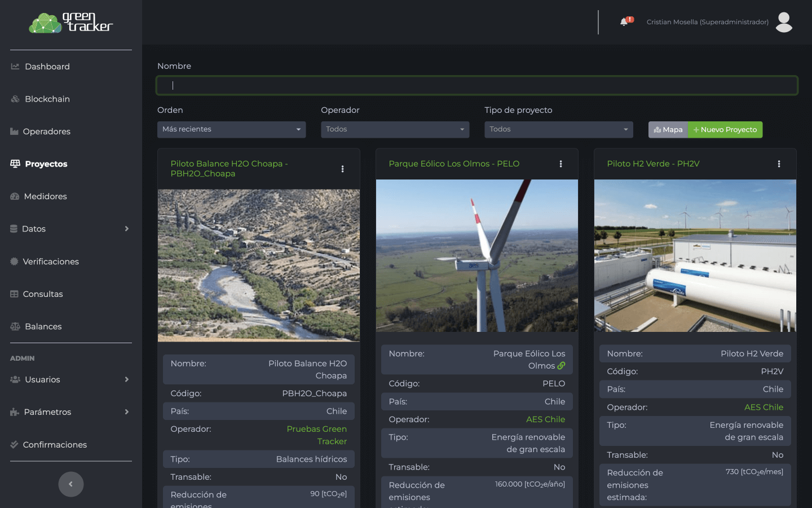Image resolution: width=812 pixels, height=508 pixels.
Task: Open options menu for Parque Eólico Los Olmos
Action: coord(561,164)
